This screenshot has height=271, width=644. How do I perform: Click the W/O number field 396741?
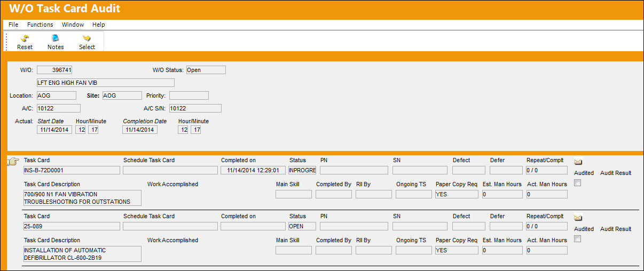[x=55, y=70]
